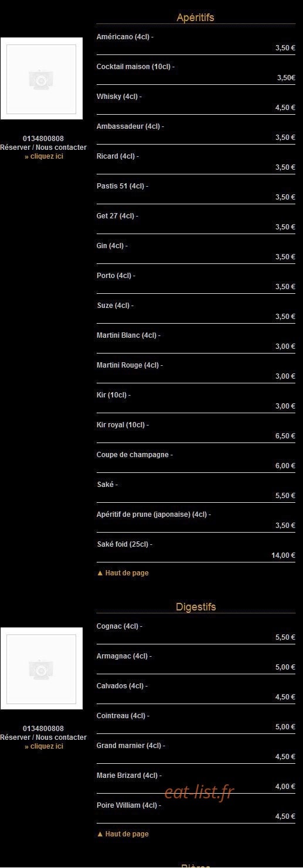
Task: Click the 14,00 € price of Saké foid
Action: pyautogui.click(x=284, y=555)
